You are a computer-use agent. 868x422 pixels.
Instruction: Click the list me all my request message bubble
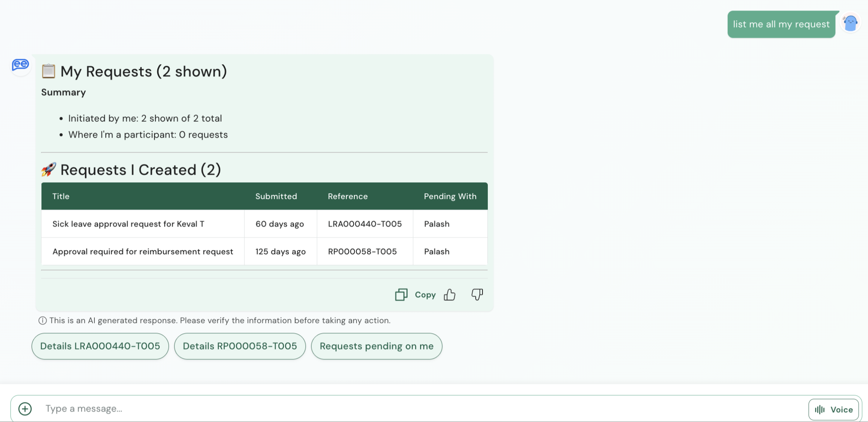click(781, 24)
